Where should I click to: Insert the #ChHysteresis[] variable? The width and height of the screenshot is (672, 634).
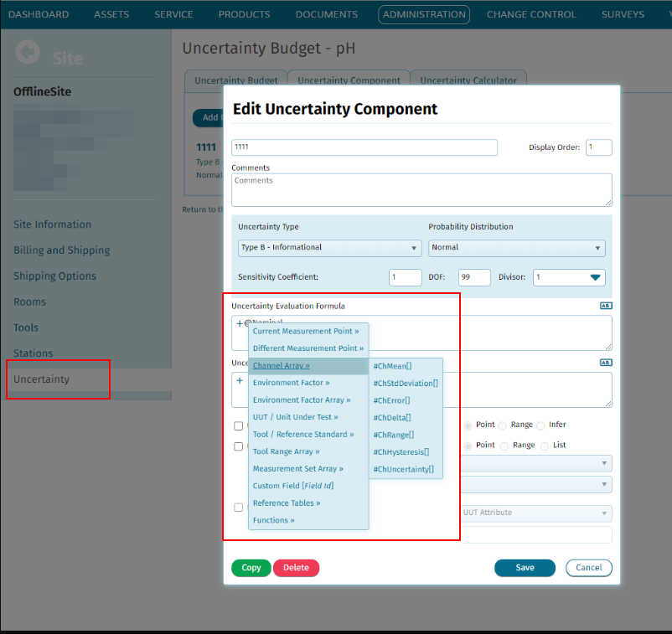tap(406, 452)
